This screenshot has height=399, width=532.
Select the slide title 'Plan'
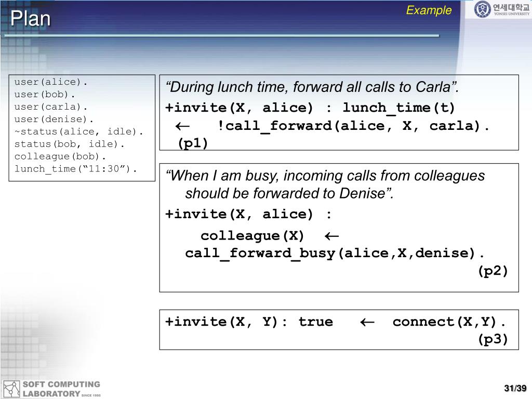pyautogui.click(x=30, y=18)
